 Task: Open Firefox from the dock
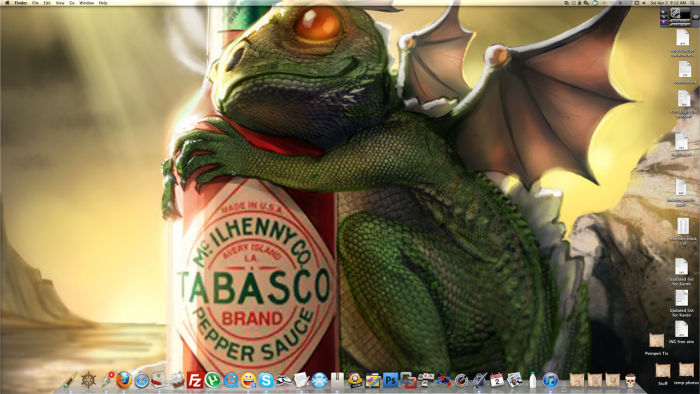[124, 381]
